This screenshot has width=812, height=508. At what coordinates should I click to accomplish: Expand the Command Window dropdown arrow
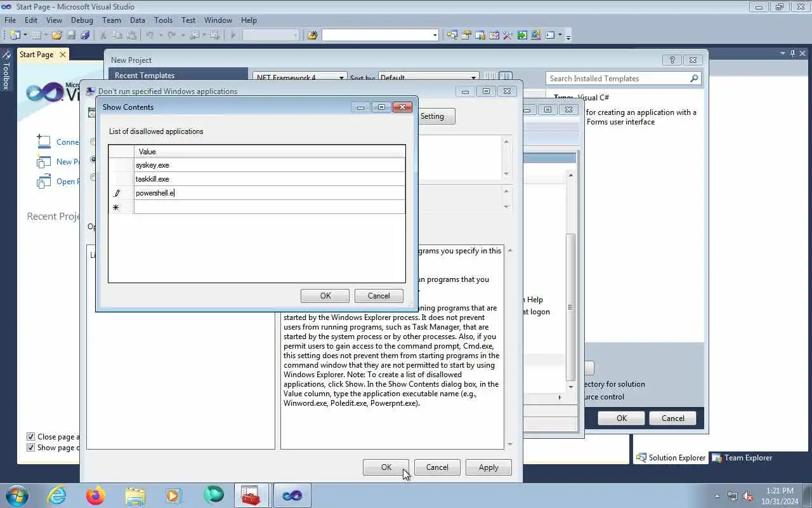tap(560, 35)
